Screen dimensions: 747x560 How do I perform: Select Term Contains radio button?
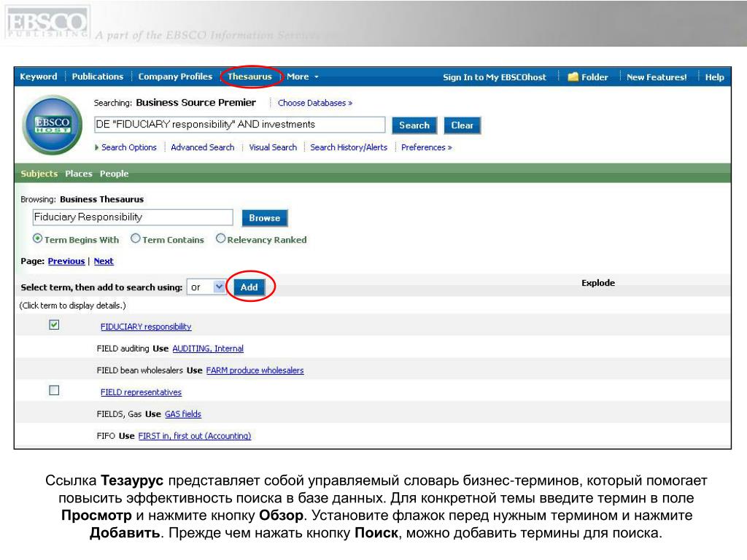(135, 238)
